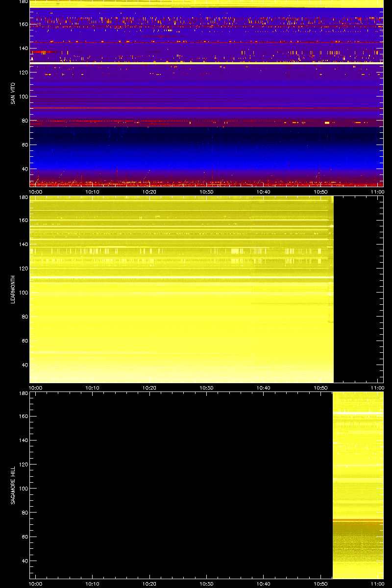This screenshot has width=392, height=588.
Task: Pick the 10:50 tick under Learmonth plot
Action: [321, 388]
